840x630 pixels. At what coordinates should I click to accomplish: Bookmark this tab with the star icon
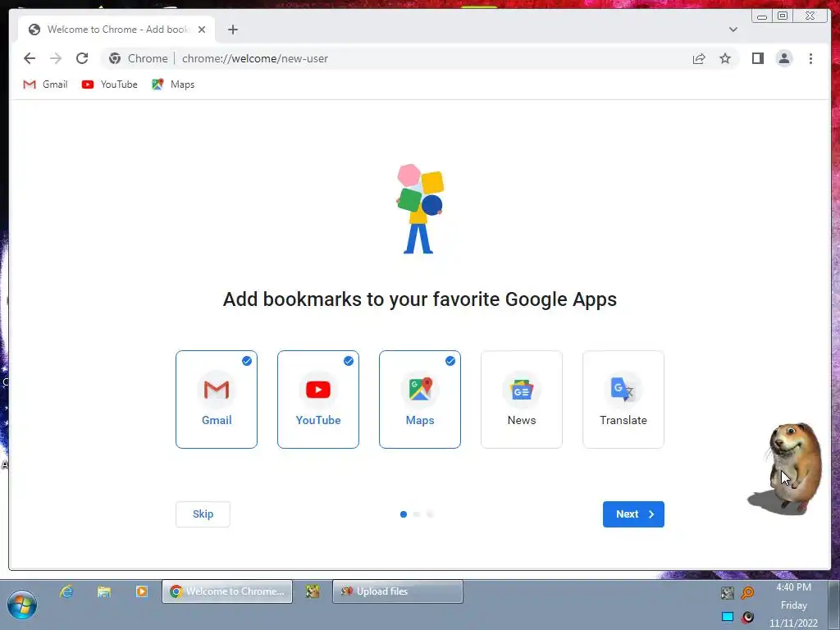click(x=725, y=58)
